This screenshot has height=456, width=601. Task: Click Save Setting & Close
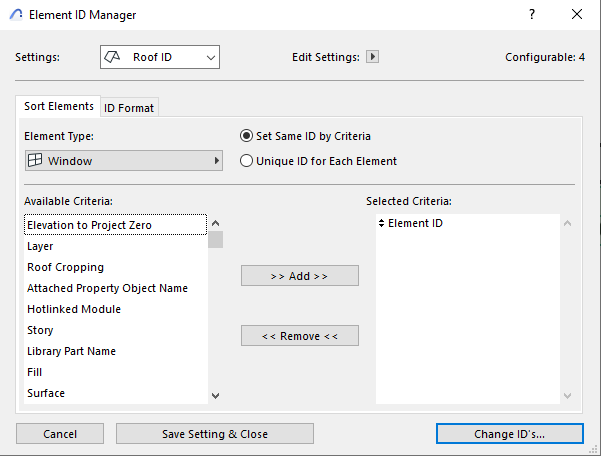click(215, 434)
